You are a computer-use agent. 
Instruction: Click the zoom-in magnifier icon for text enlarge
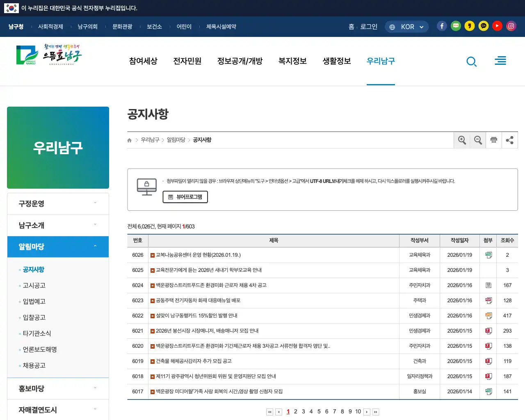(x=462, y=140)
